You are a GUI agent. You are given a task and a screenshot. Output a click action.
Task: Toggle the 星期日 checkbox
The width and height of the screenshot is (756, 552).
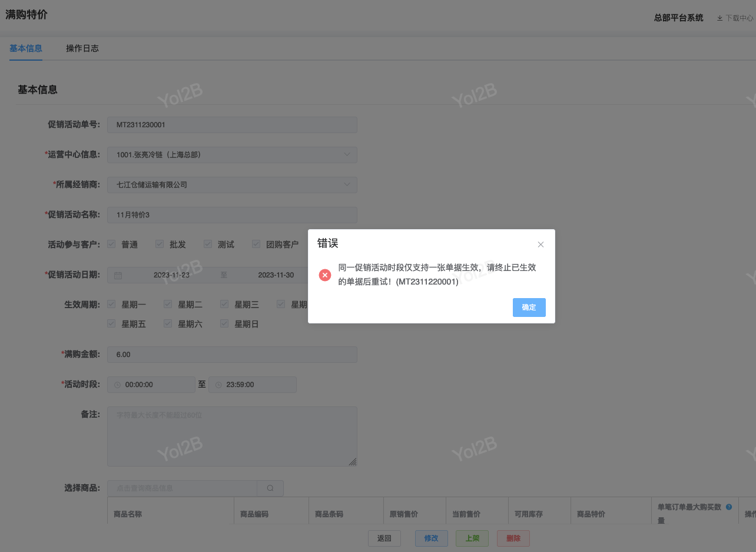pyautogui.click(x=224, y=323)
